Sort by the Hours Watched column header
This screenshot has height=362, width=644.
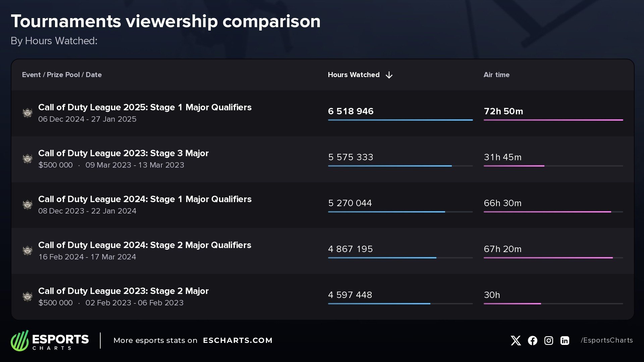pyautogui.click(x=354, y=75)
